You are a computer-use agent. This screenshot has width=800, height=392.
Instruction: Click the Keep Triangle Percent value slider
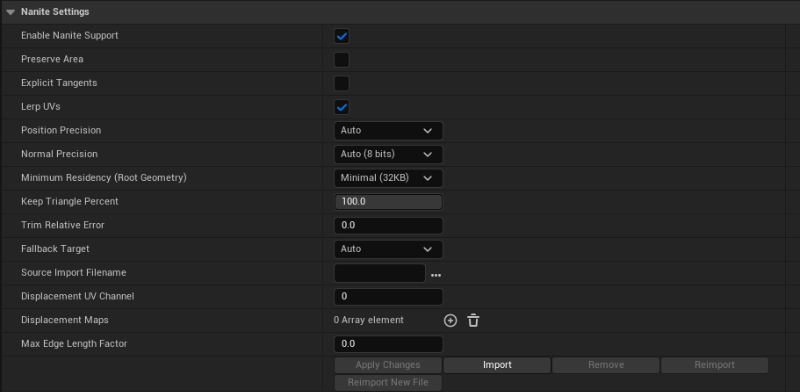click(388, 202)
